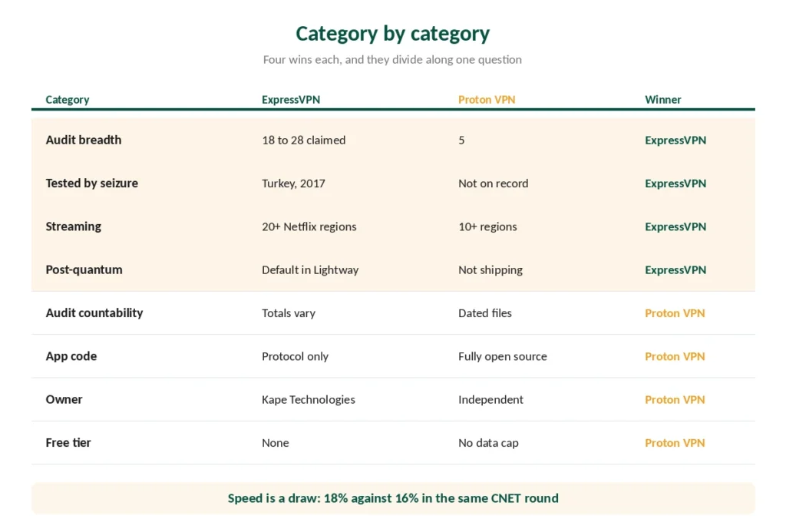Click the 'Speed is a draw' footer note
The image size is (786, 532).
click(393, 498)
